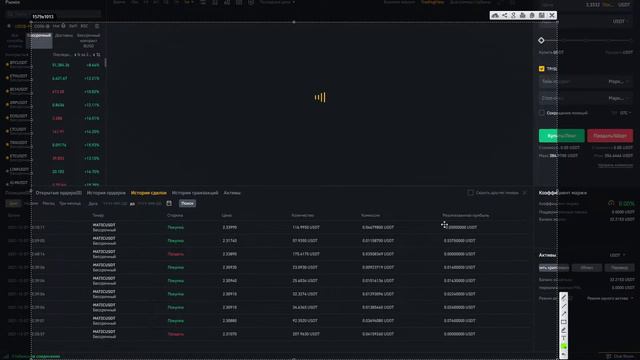Click the Search button in trade history

187,203
